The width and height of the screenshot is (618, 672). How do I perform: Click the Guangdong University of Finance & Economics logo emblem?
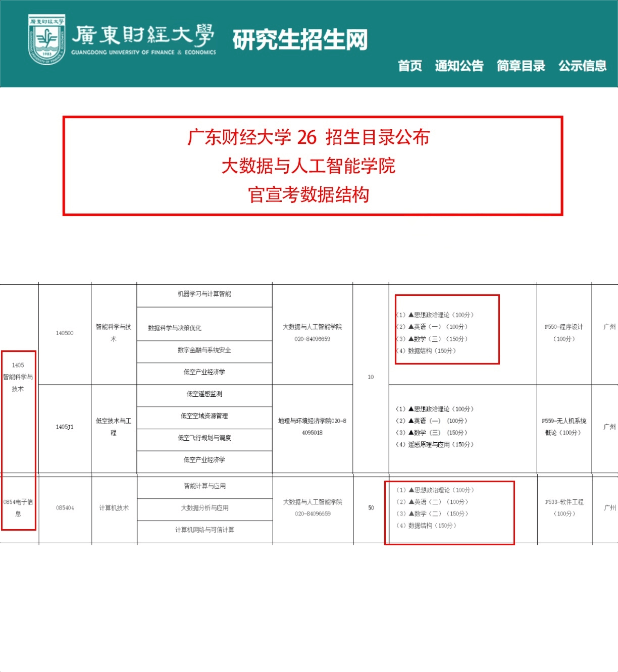46,39
